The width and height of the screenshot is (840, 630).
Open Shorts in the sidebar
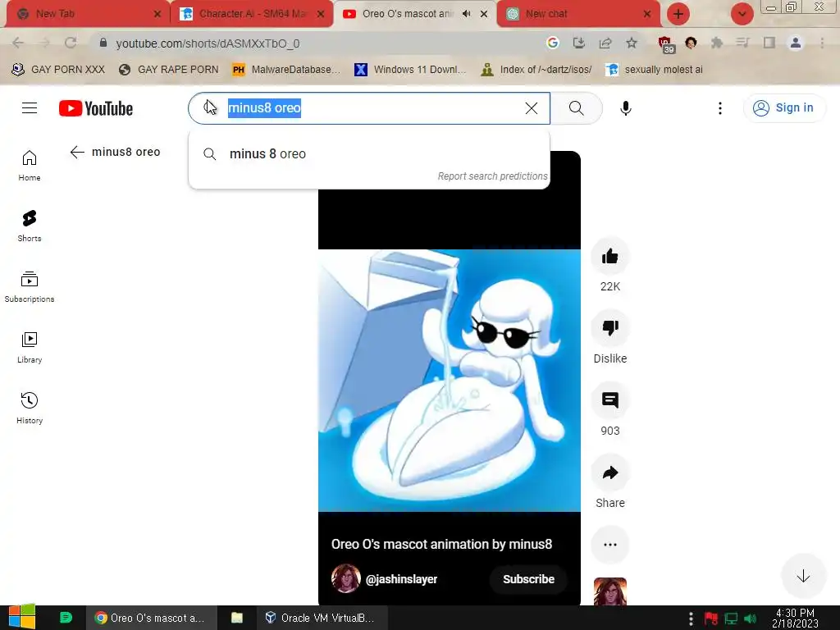[x=30, y=226]
